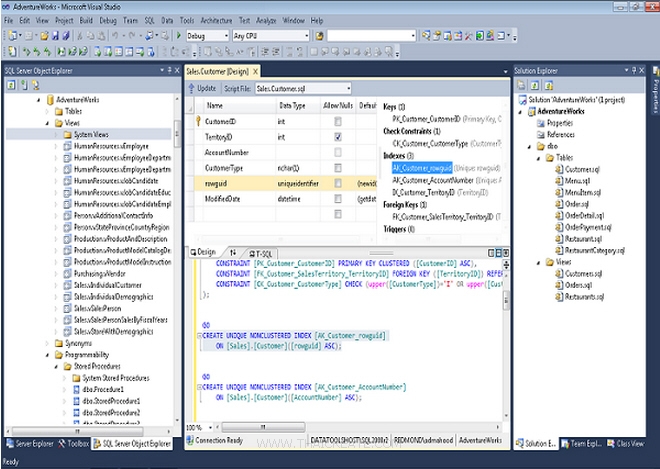Collapse the Programmability tree node
This screenshot has height=469, width=660.
pos(48,354)
